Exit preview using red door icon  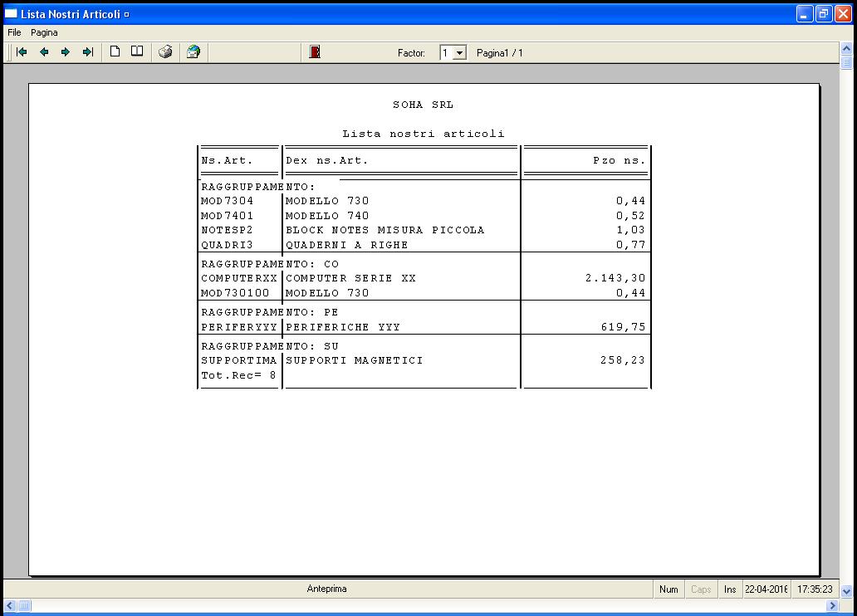pos(314,52)
